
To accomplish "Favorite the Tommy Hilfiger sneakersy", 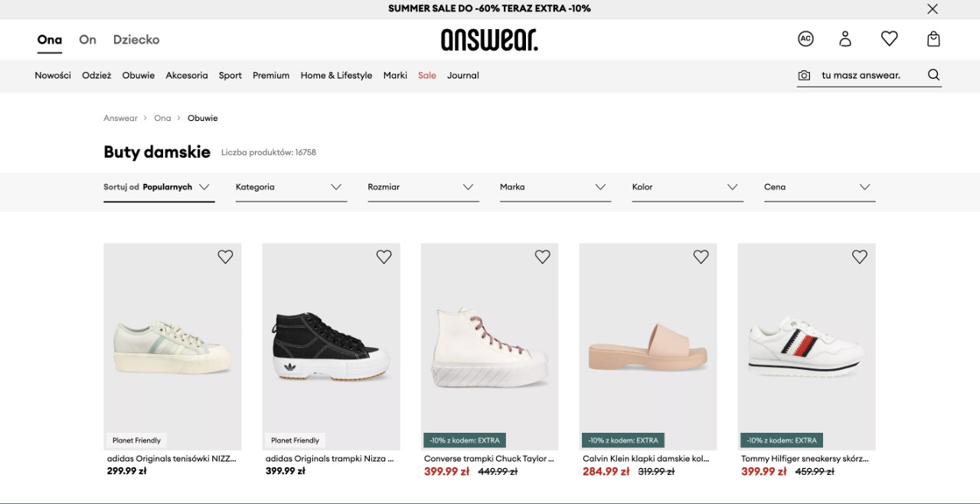I will pyautogui.click(x=860, y=257).
